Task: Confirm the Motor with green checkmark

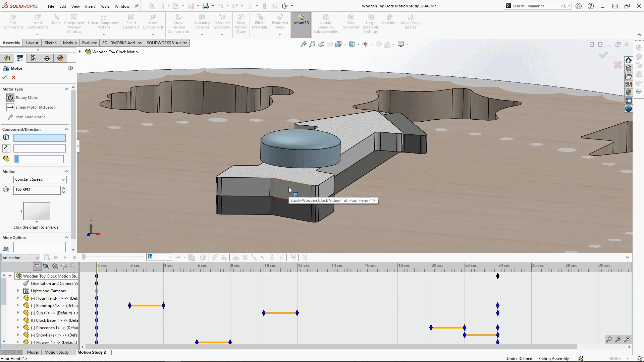Action: [x=4, y=77]
